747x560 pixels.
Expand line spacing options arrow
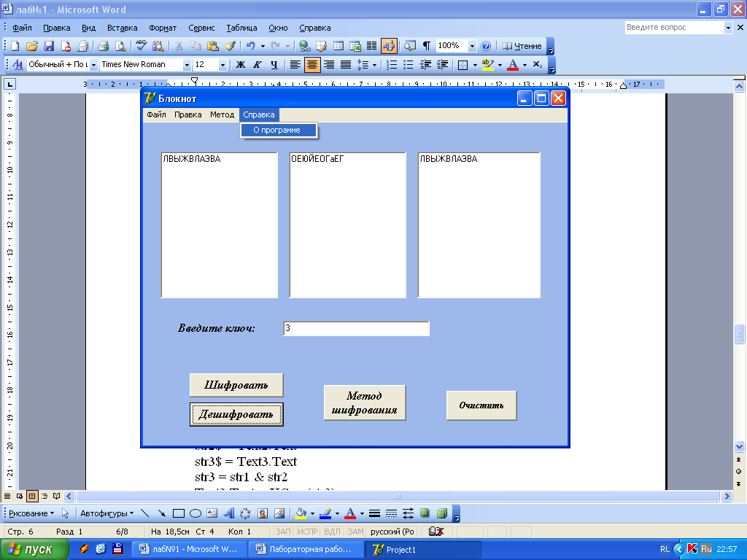[x=374, y=65]
